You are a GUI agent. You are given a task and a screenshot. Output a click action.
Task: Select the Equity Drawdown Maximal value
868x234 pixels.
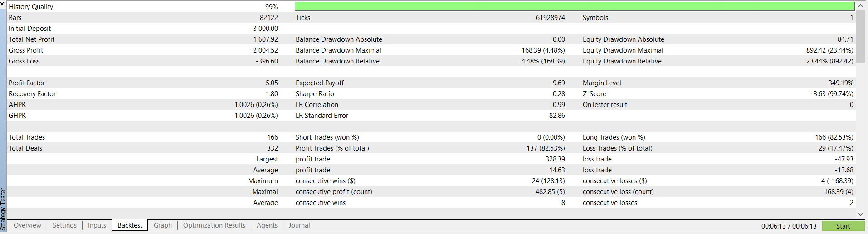click(829, 50)
